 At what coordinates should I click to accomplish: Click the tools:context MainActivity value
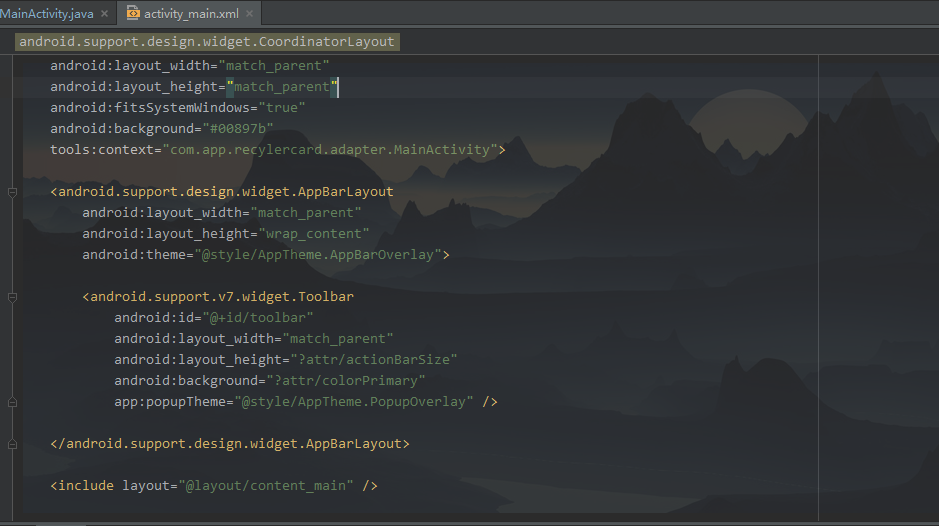coord(330,150)
